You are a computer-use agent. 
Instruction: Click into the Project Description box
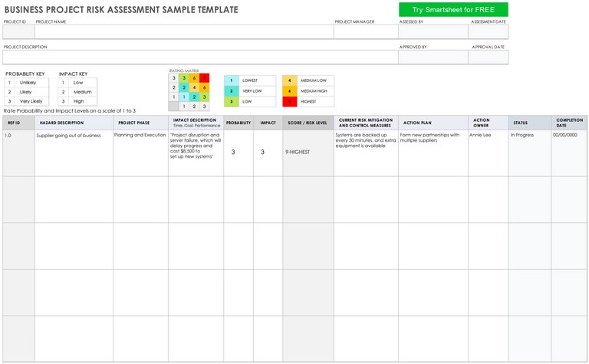pos(201,57)
